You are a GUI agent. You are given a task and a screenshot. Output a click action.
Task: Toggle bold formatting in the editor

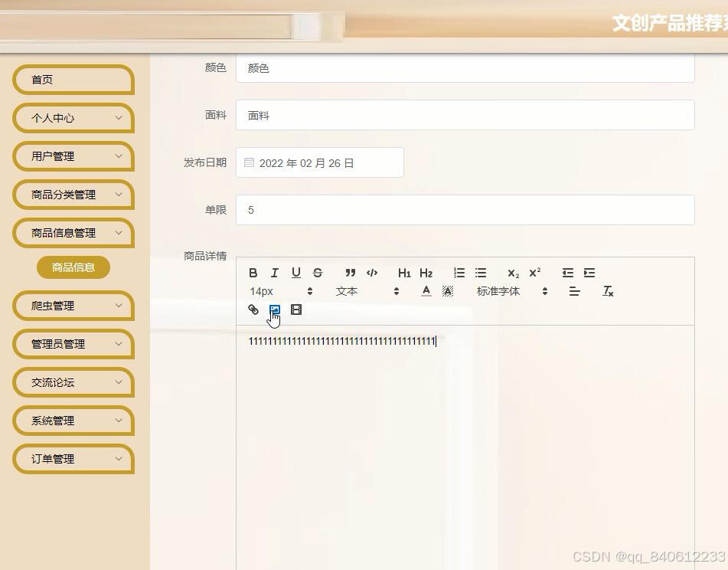pos(253,273)
